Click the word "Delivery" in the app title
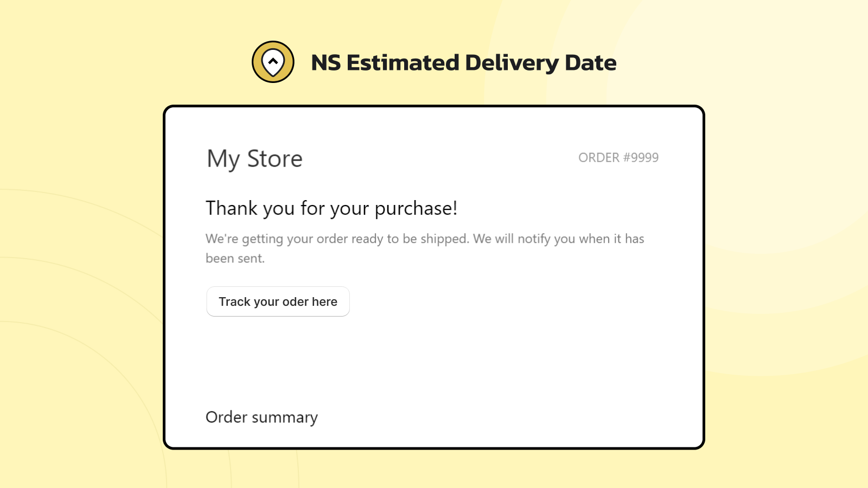The width and height of the screenshot is (868, 488). [512, 63]
